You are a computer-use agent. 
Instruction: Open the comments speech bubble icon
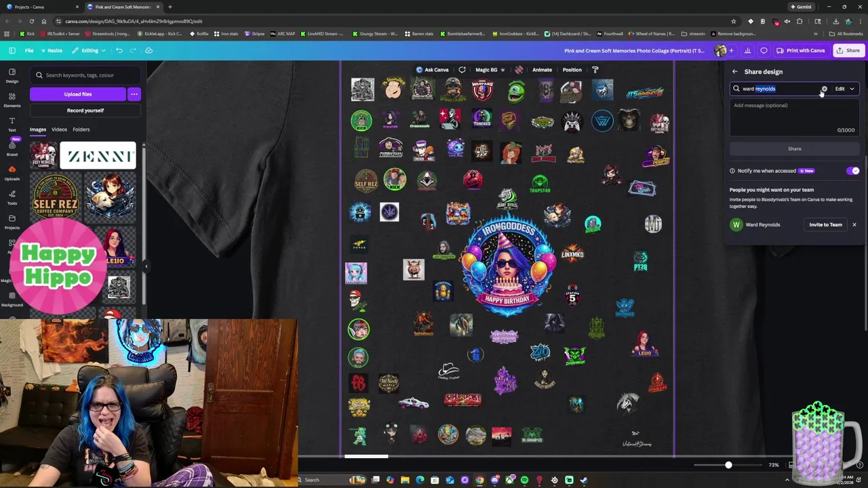point(764,50)
